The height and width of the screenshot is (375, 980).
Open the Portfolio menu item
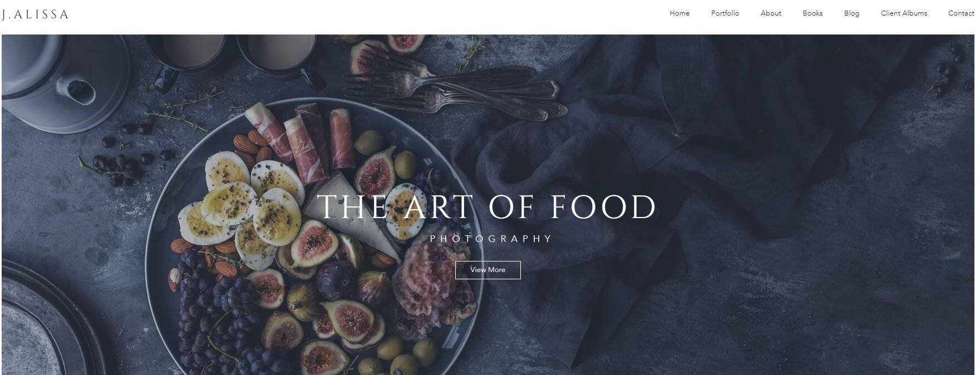point(725,13)
